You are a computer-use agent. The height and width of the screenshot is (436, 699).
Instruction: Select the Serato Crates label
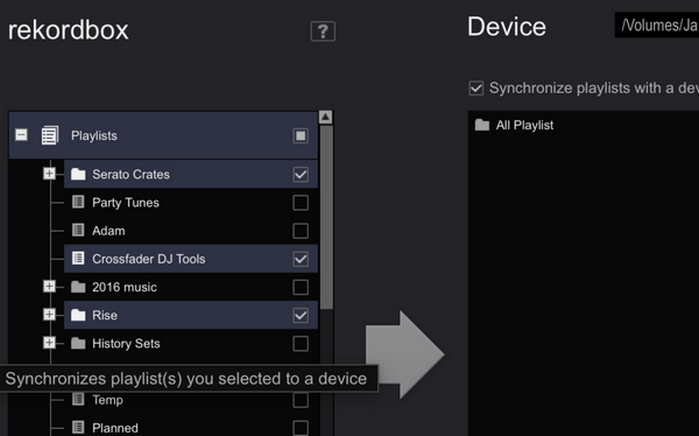(131, 174)
